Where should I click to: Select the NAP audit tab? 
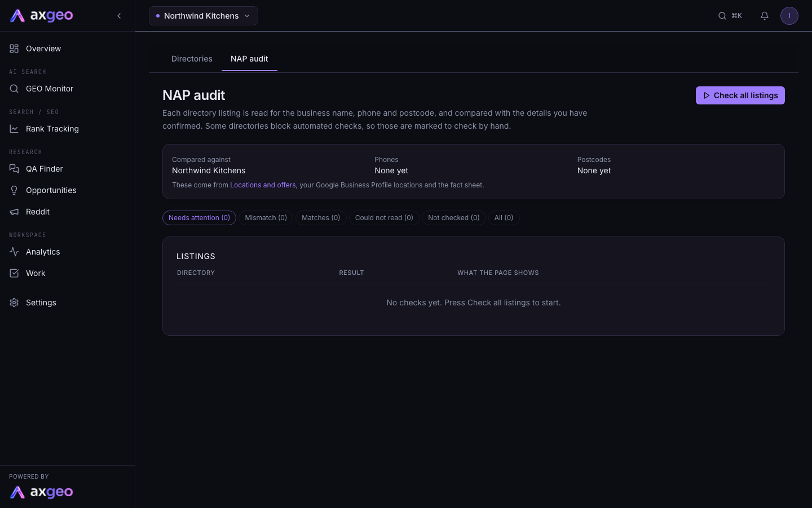pyautogui.click(x=249, y=59)
